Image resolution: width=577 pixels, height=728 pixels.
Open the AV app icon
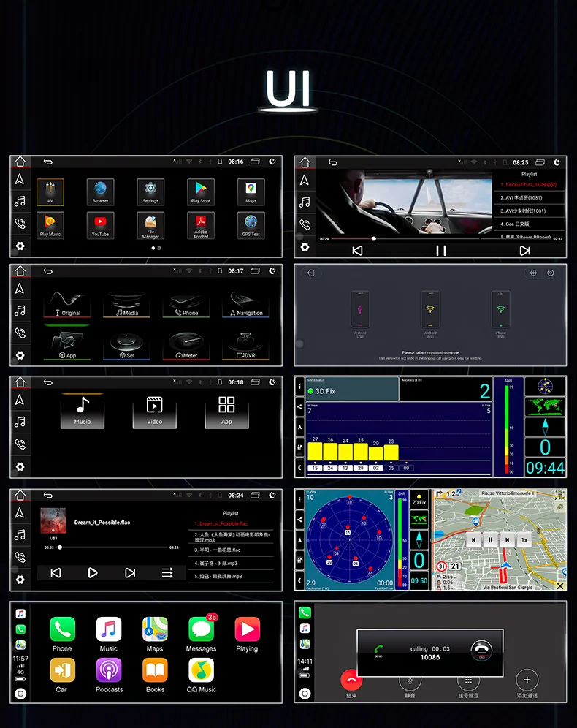coord(50,192)
